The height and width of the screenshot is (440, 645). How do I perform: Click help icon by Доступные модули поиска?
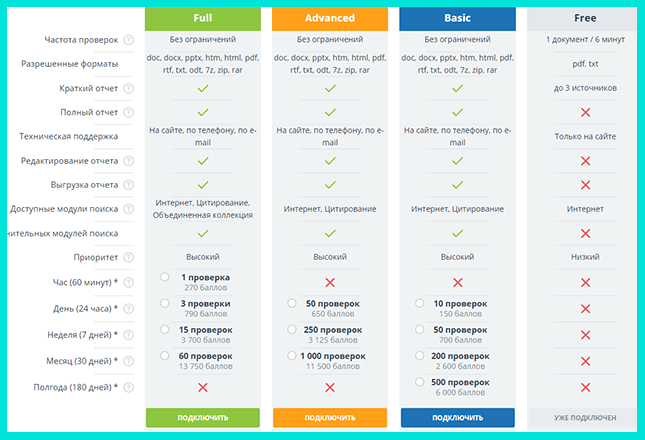pyautogui.click(x=129, y=209)
